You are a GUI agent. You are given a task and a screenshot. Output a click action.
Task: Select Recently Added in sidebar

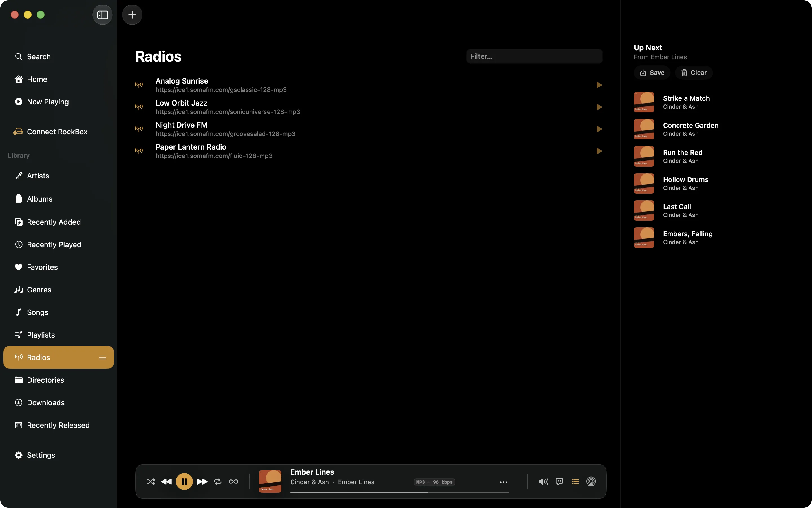pyautogui.click(x=59, y=222)
